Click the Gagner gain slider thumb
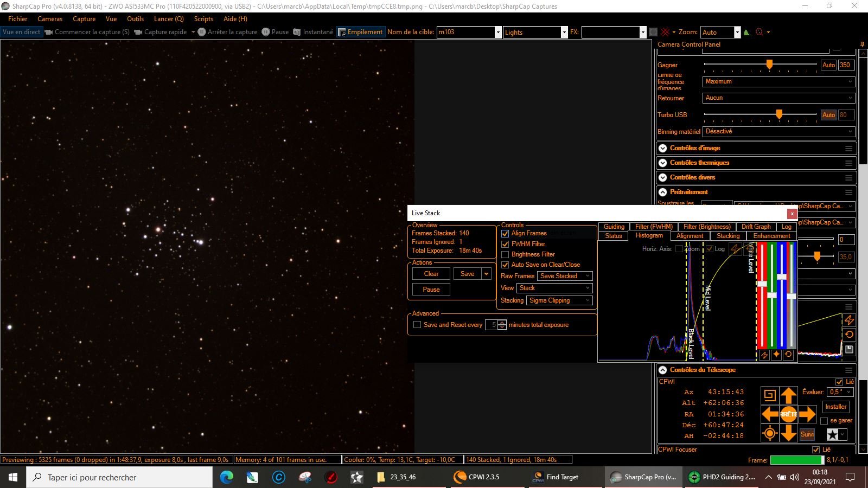This screenshot has height=488, width=868. pos(769,65)
